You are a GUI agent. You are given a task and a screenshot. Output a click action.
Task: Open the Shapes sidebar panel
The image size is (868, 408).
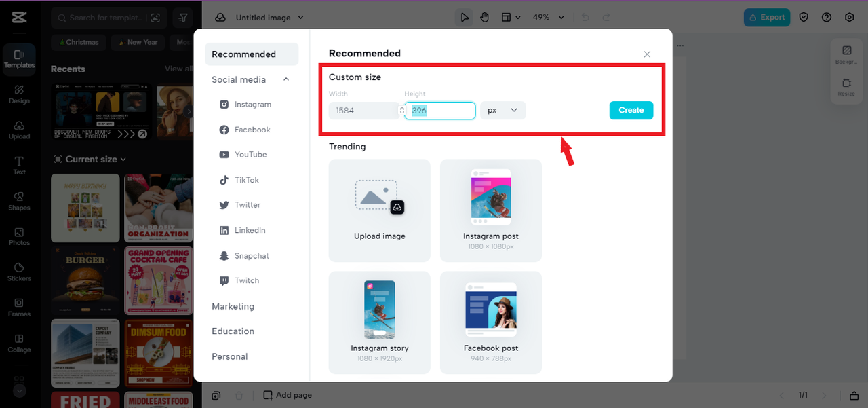coord(19,201)
